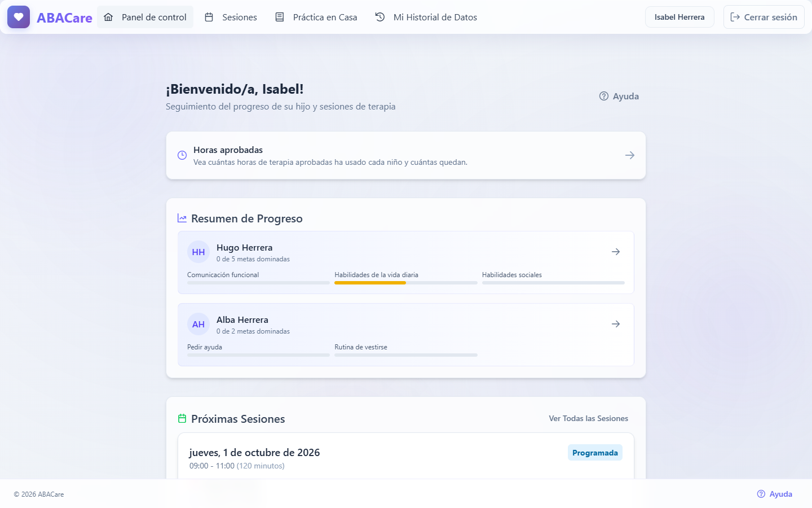Screen dimensions: 812x508
Task: Open Ayuda link next to welcome heading
Action: point(619,96)
